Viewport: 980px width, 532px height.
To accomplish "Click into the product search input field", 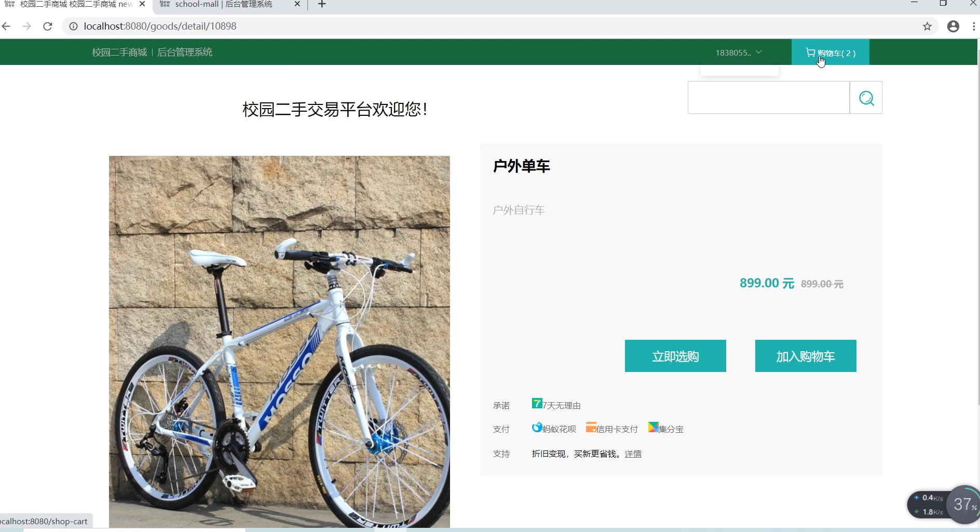I will 769,98.
